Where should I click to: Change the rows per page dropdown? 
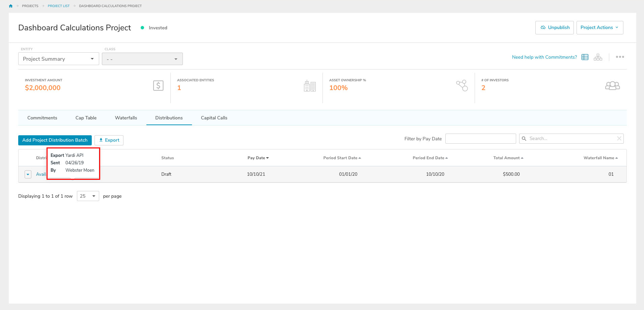coord(87,196)
